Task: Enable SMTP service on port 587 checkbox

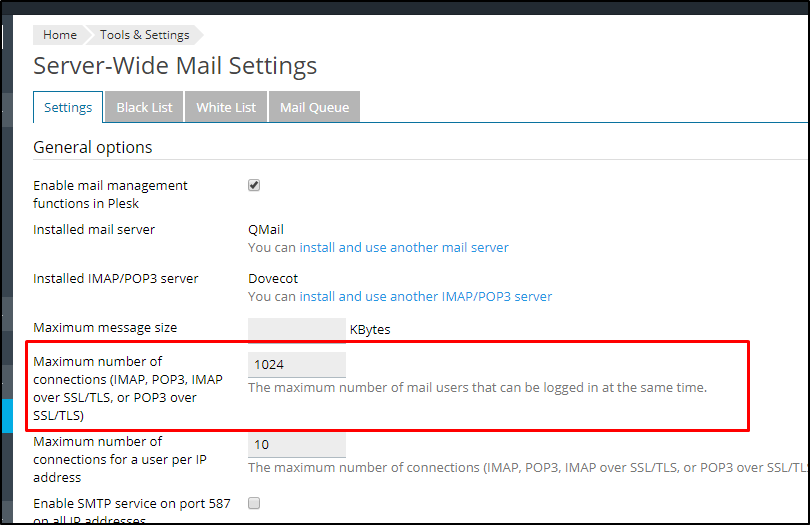Action: point(254,503)
